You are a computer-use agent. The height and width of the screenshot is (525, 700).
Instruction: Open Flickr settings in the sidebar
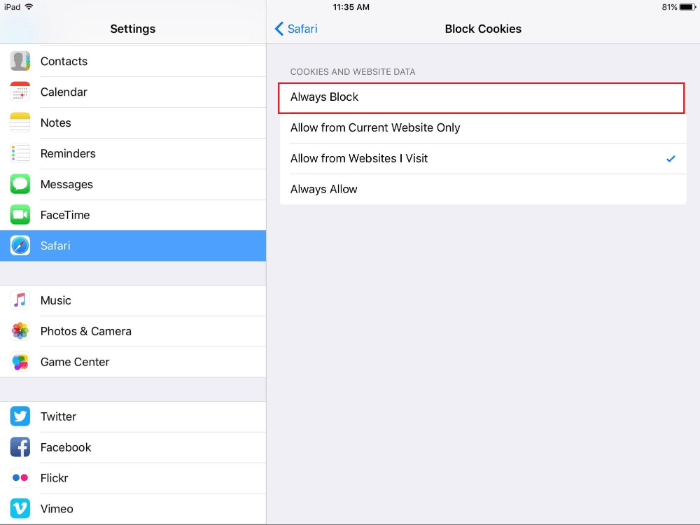point(133,478)
